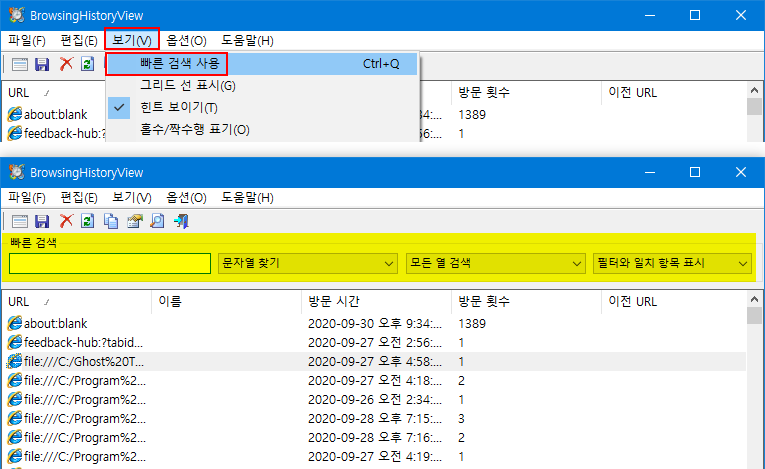Viewport: 765px width, 469px height.
Task: Click URL column header in upper window
Action: 54,93
